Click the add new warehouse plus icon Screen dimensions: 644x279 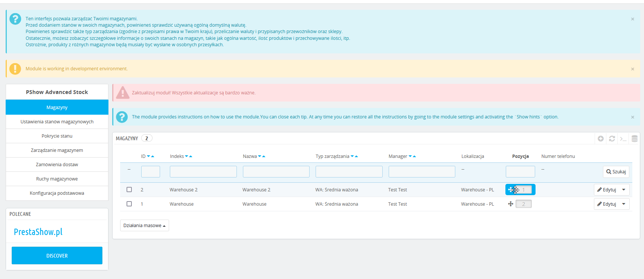601,139
